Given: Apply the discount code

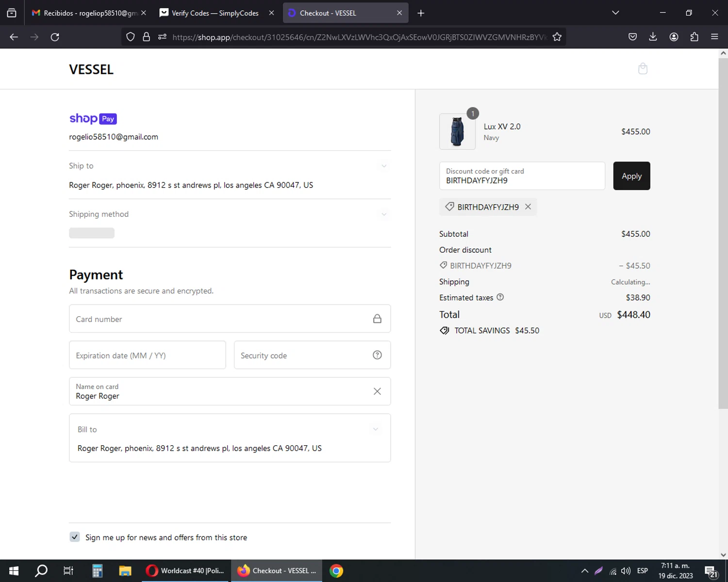Looking at the screenshot, I should [x=631, y=176].
